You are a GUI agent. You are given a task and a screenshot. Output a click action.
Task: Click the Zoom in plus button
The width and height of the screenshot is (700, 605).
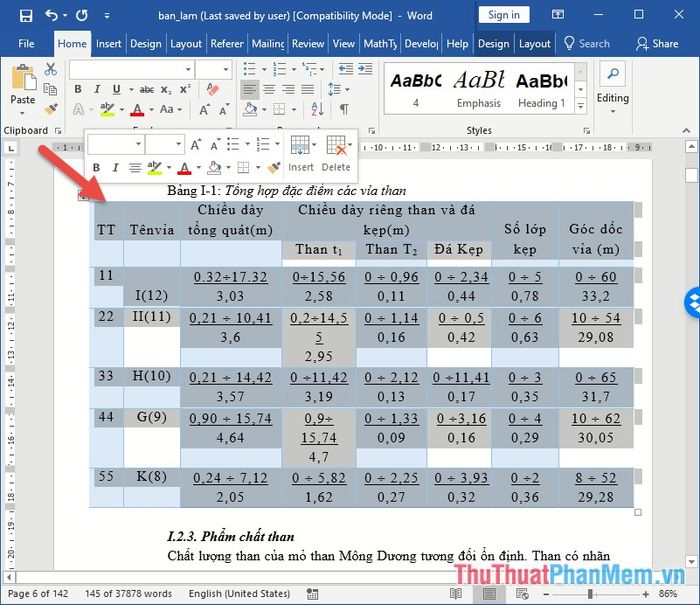pos(646,594)
